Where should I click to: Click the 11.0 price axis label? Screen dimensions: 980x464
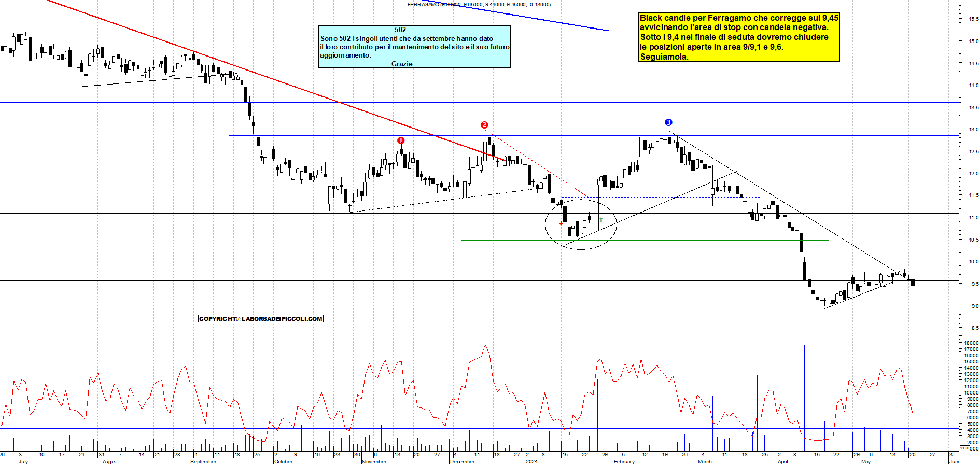973,218
